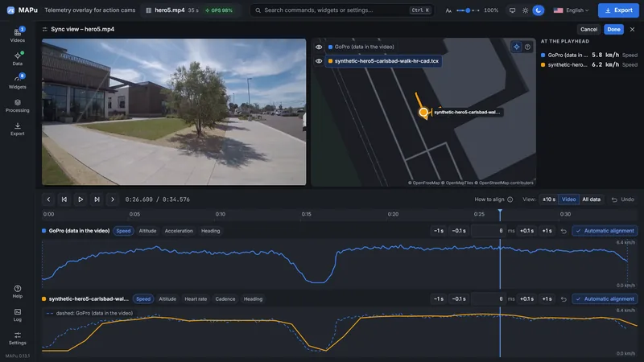Open the Widgets panel in sidebar
Image resolution: width=644 pixels, height=362 pixels.
click(x=17, y=82)
